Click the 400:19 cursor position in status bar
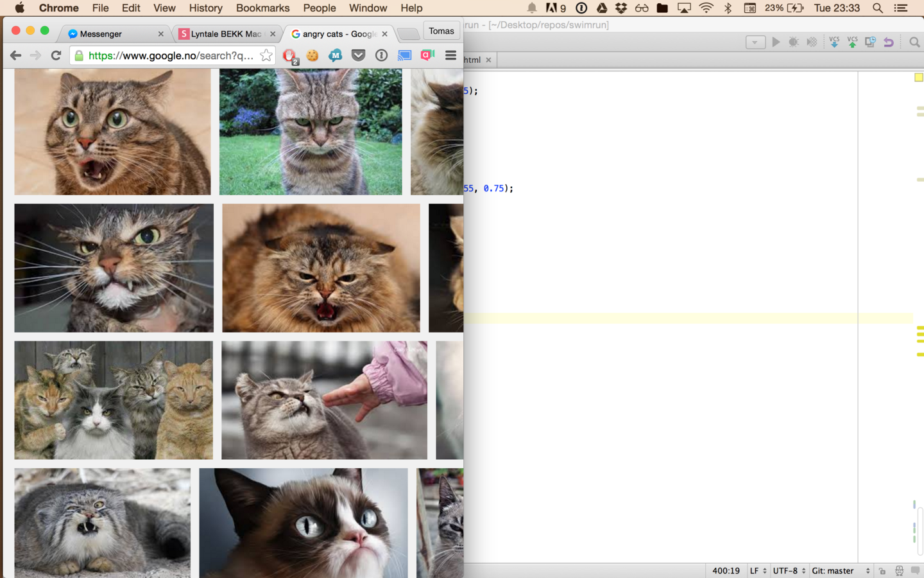924x578 pixels. [x=726, y=571]
